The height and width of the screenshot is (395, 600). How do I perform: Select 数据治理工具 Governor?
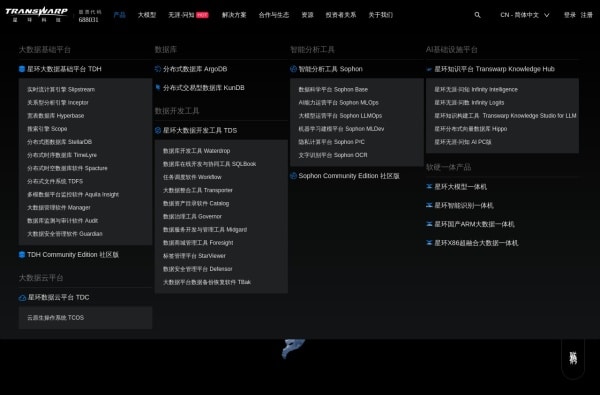click(192, 216)
